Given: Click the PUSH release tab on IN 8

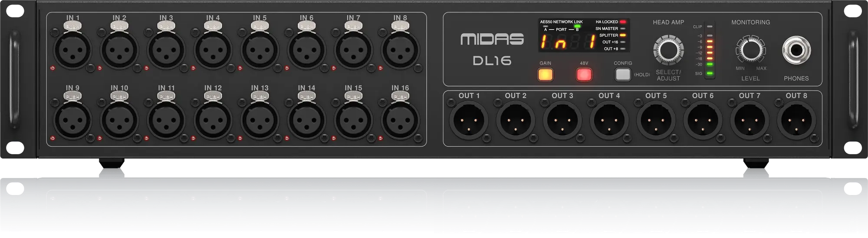Looking at the screenshot, I should 400,26.
